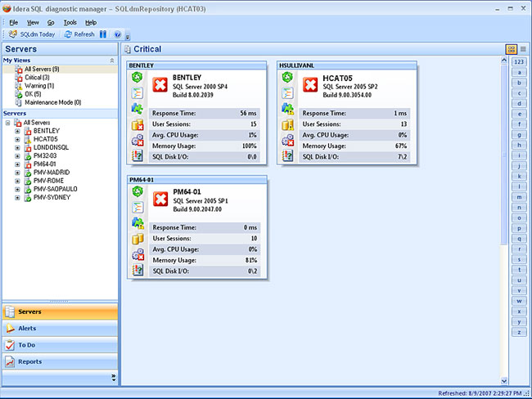Open HCAT05 card logs icon
The width and height of the screenshot is (532, 399).
pos(287,155)
